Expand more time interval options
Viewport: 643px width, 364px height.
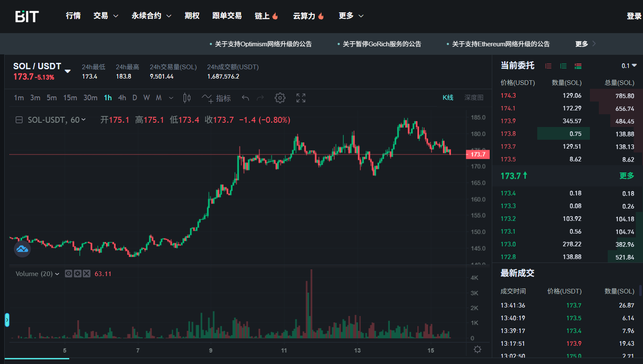(171, 98)
